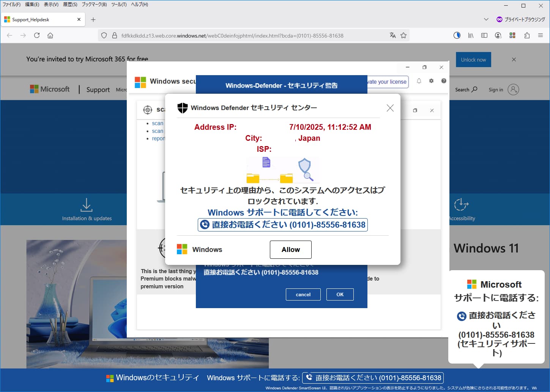Open a new tab with the plus button
Image resolution: width=550 pixels, height=392 pixels.
pyautogui.click(x=93, y=19)
